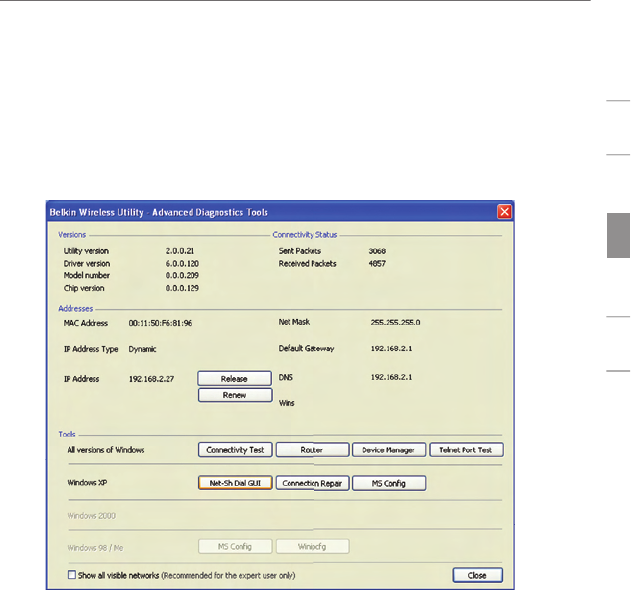Launch Device Manager
This screenshot has height=590, width=631.
coord(389,450)
